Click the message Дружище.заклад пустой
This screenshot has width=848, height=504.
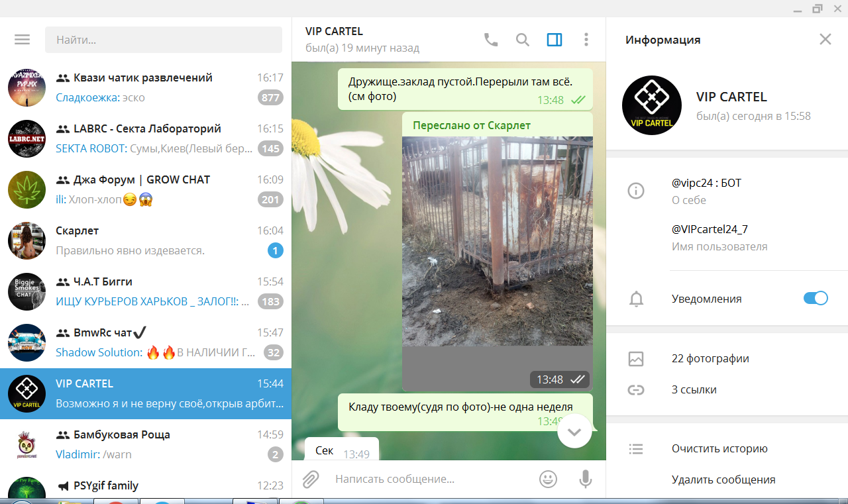coord(465,89)
